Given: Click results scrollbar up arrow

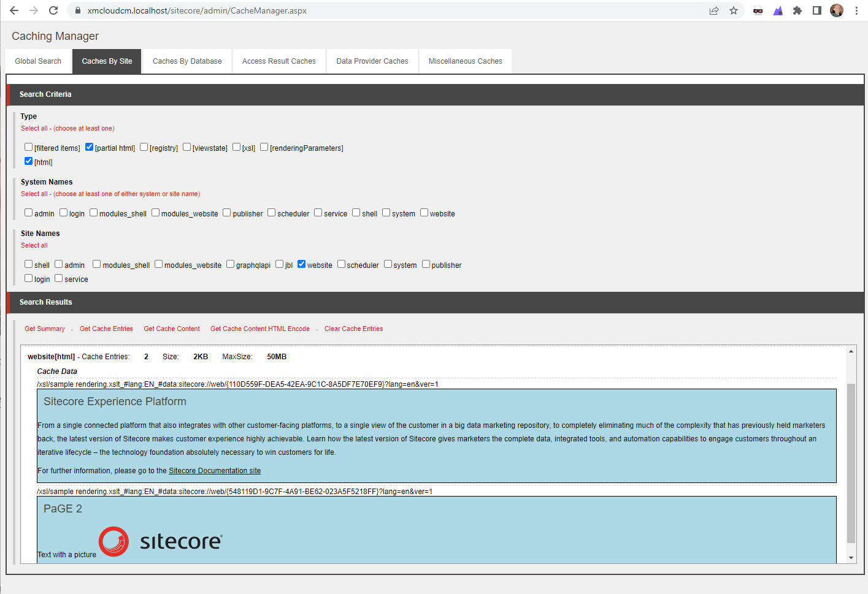Looking at the screenshot, I should click(x=851, y=351).
